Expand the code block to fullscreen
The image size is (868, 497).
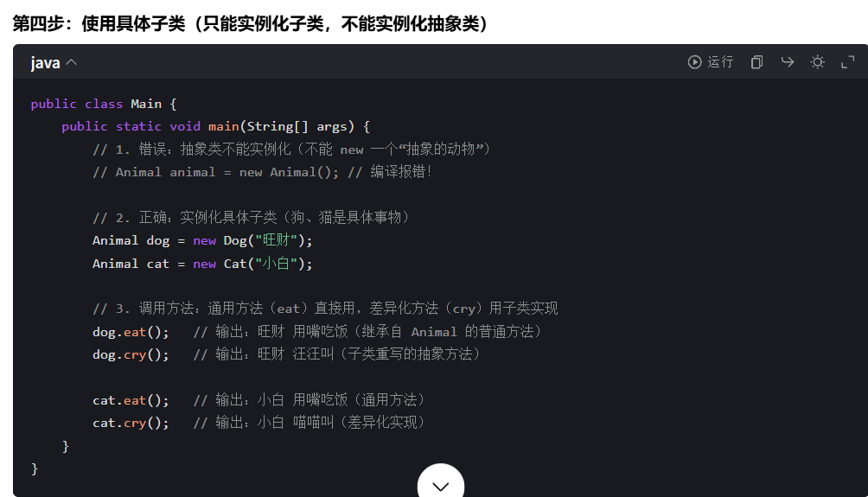(847, 62)
